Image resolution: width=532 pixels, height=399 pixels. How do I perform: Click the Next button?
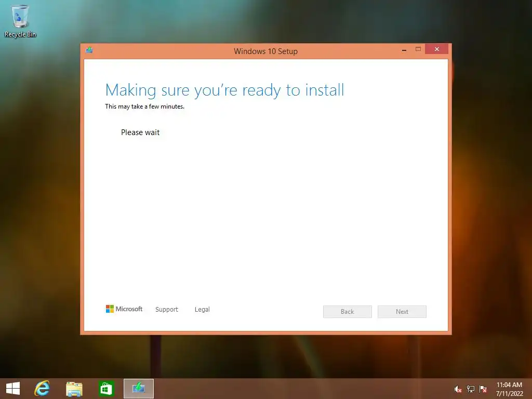coord(402,312)
